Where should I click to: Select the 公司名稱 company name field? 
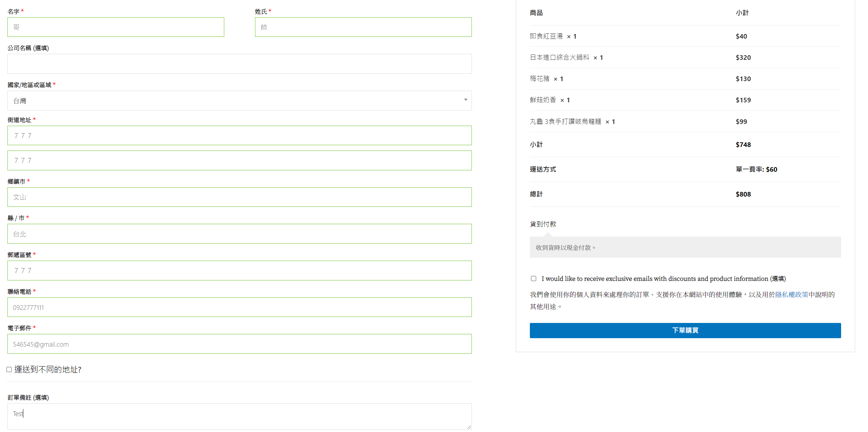(x=239, y=64)
